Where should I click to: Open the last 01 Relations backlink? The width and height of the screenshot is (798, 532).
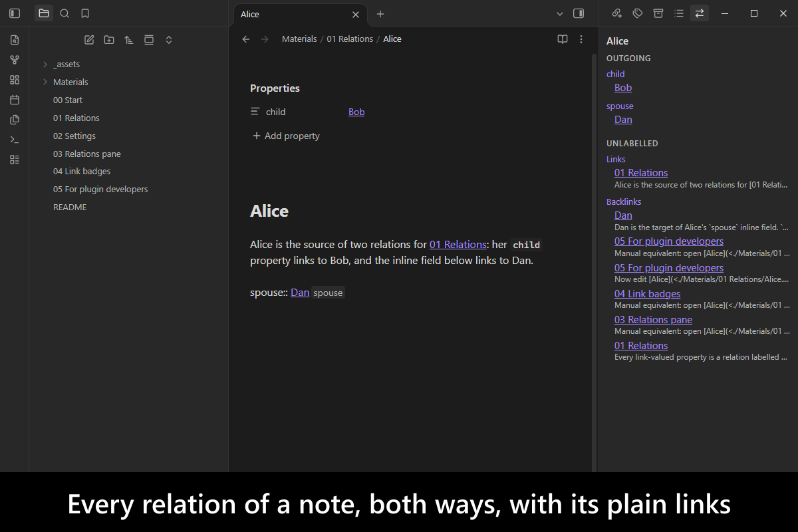point(641,346)
